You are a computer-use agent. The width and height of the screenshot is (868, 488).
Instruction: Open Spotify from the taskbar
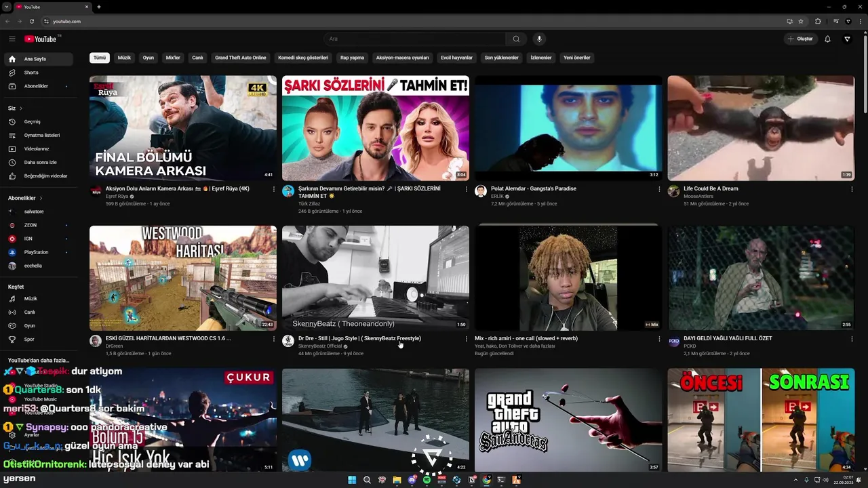tap(427, 480)
